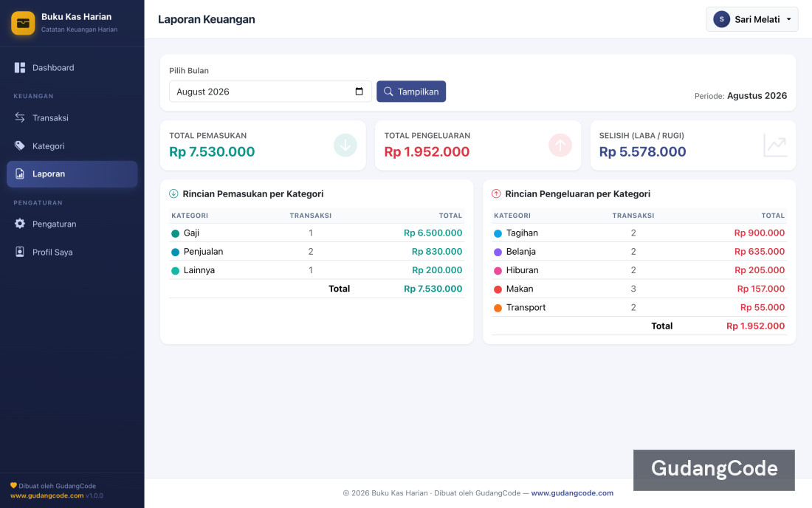The width and height of the screenshot is (812, 508).
Task: Click the heart icon in sidebar footer
Action: coord(13,486)
